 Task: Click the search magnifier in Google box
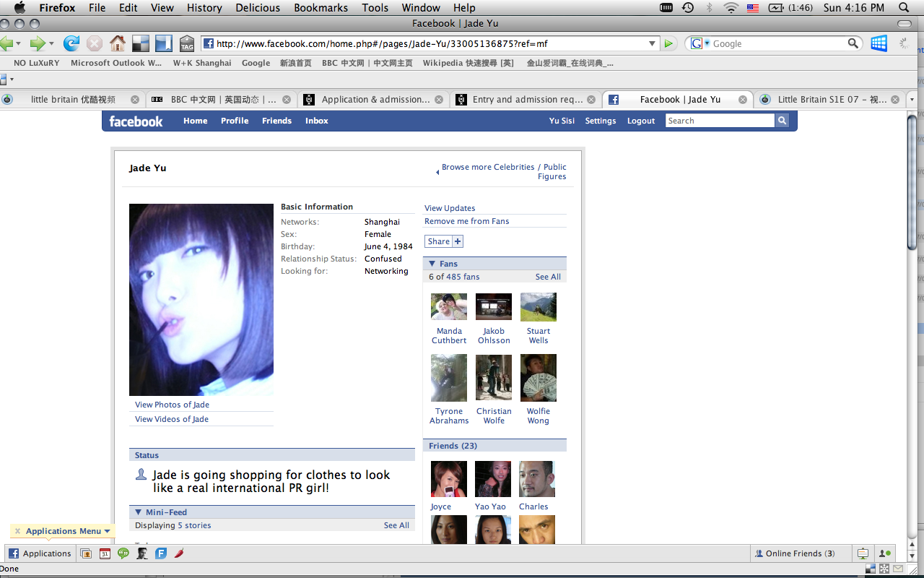853,43
